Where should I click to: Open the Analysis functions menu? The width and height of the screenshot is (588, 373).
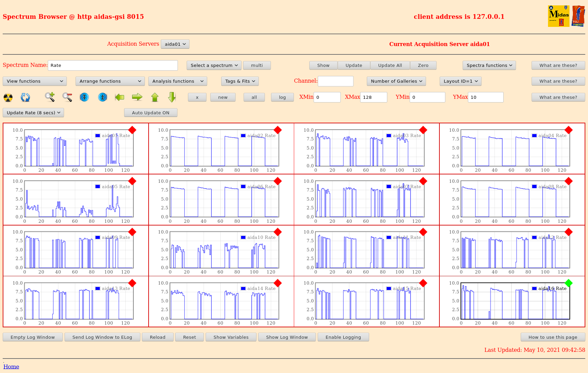pos(178,81)
